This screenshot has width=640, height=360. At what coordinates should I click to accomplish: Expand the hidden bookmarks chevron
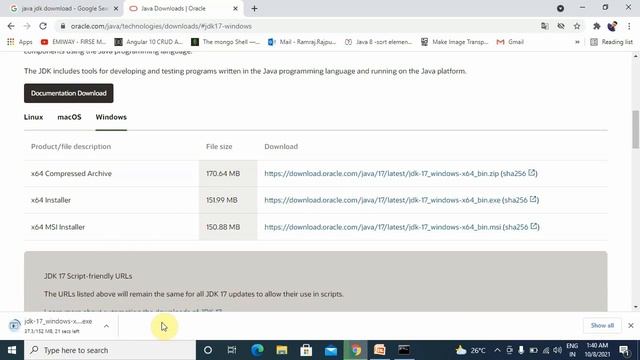pyautogui.click(x=577, y=42)
